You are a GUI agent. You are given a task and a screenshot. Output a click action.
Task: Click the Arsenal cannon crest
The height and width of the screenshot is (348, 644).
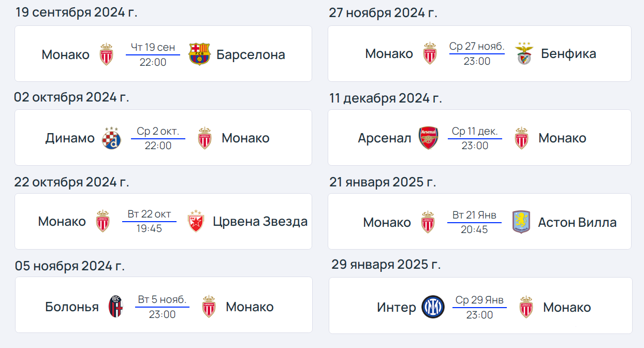[428, 138]
